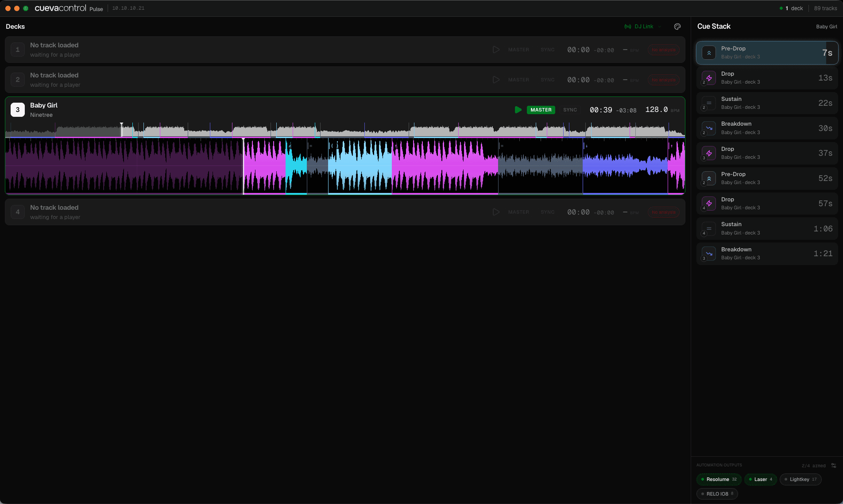Toggle MASTER on deck 3
The height and width of the screenshot is (504, 843).
[541, 110]
